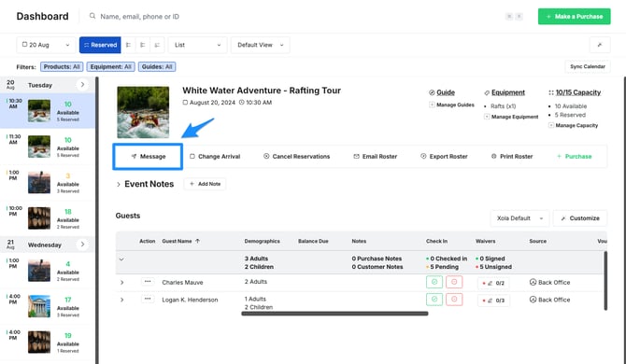Toggle the Reserved filter button

[x=100, y=45]
